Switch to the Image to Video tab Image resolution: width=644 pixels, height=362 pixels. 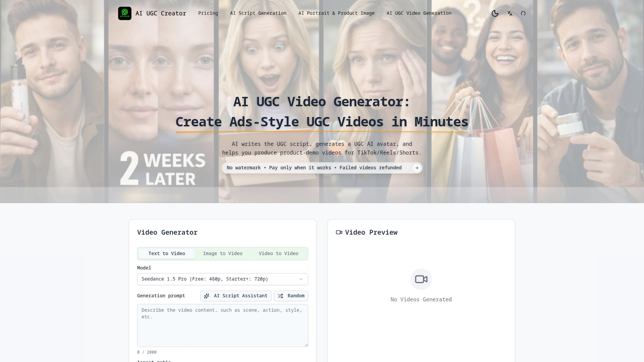222,253
